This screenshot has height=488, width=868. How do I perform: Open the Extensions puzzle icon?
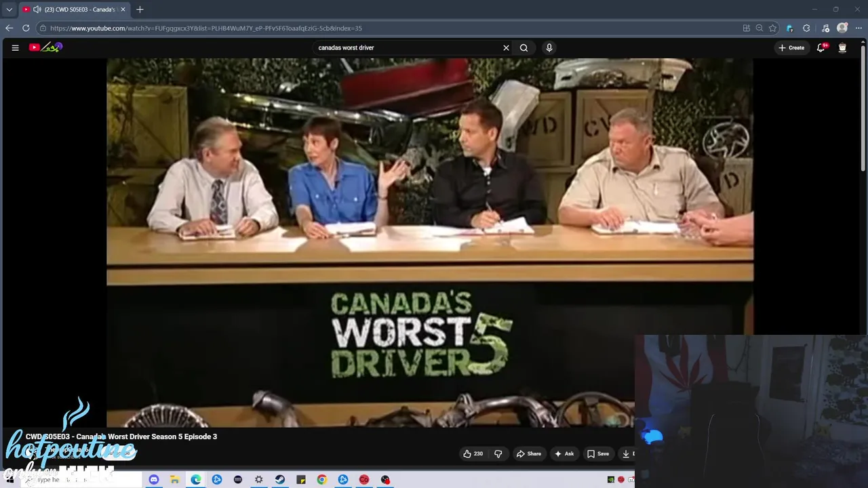click(x=806, y=28)
